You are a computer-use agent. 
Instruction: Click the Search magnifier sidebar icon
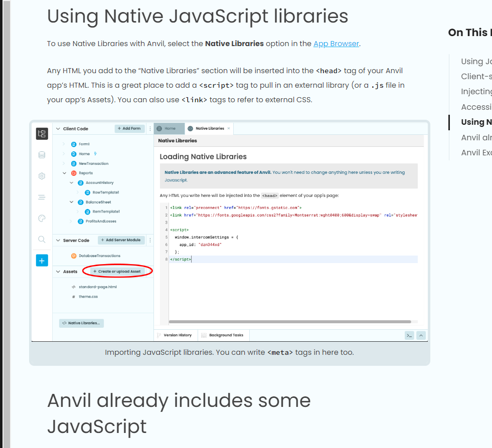tap(42, 239)
